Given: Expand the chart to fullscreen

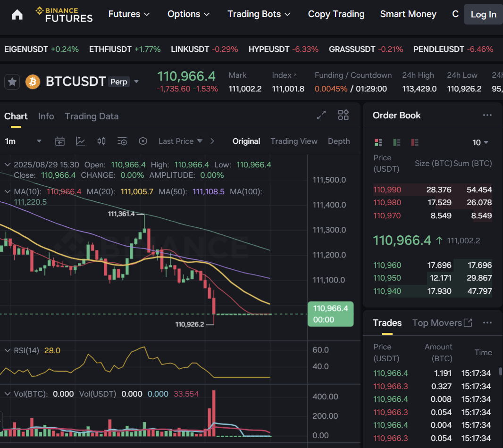Looking at the screenshot, I should pyautogui.click(x=321, y=115).
